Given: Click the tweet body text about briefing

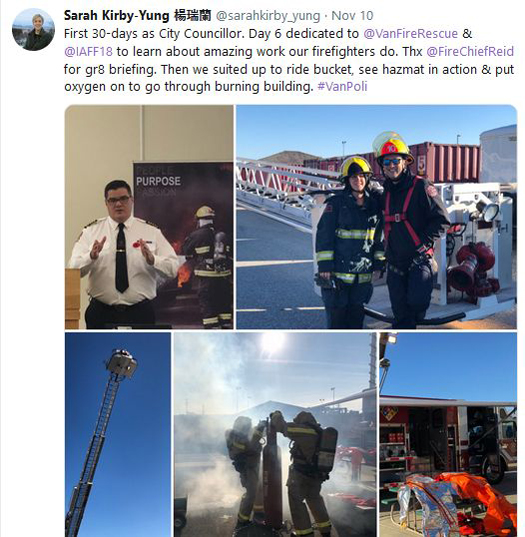Looking at the screenshot, I should [289, 60].
